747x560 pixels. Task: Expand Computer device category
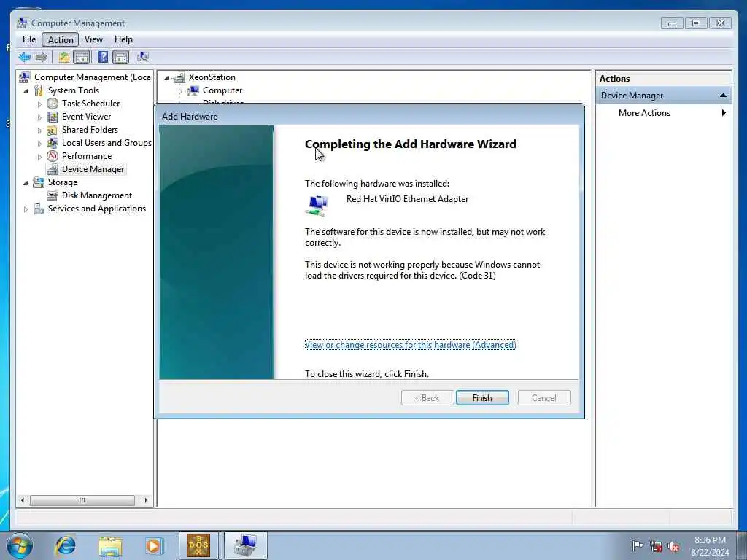(180, 91)
